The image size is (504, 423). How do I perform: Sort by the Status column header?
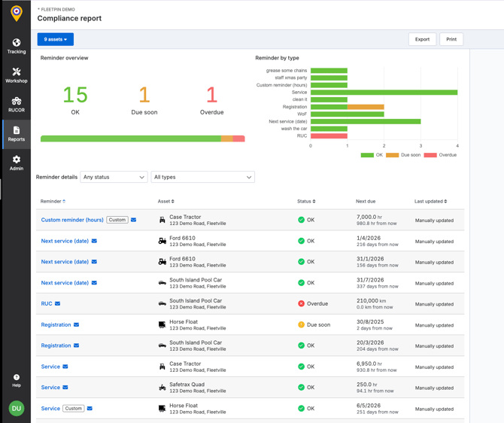306,202
